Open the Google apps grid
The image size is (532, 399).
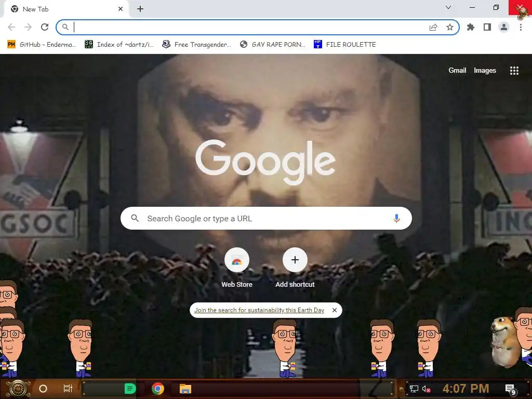pyautogui.click(x=514, y=71)
